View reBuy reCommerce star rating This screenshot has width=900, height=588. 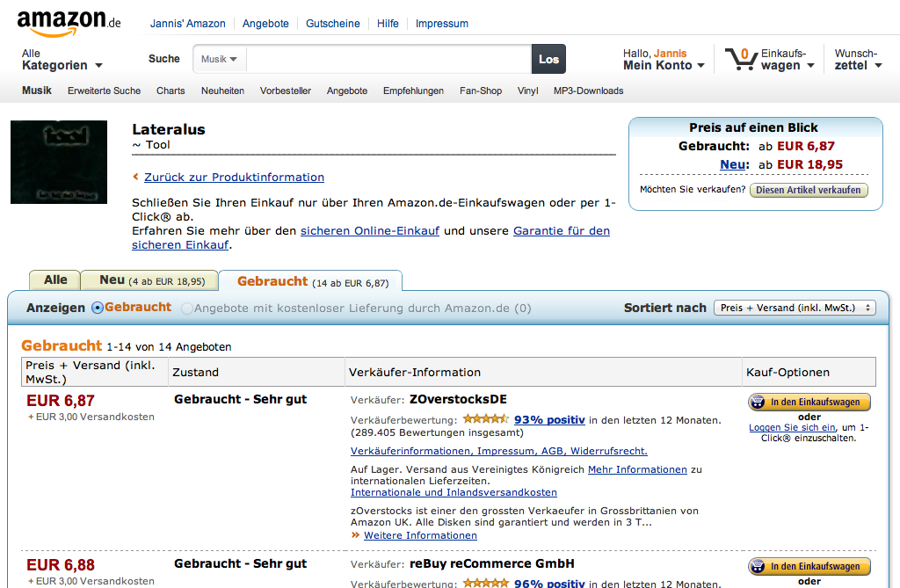pyautogui.click(x=485, y=583)
